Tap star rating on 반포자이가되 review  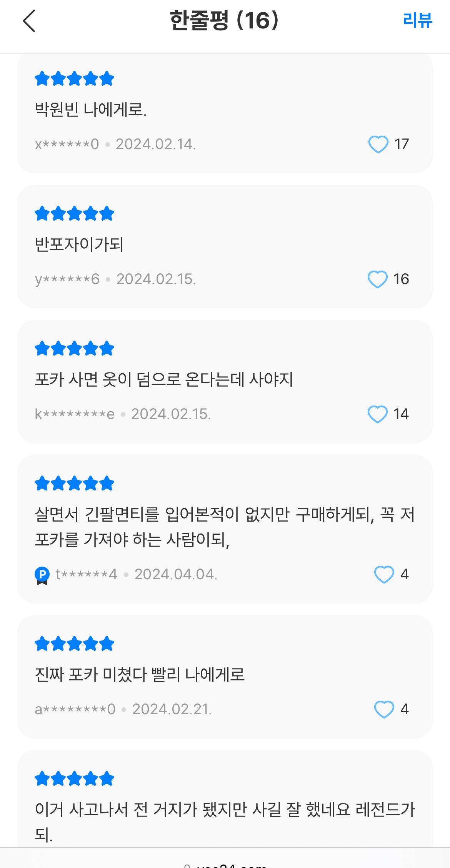coord(74,214)
